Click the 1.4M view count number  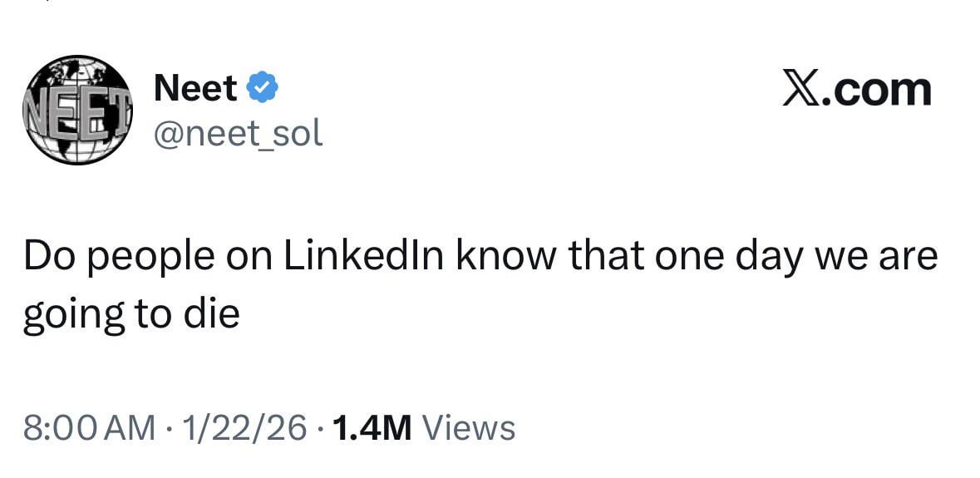372,428
